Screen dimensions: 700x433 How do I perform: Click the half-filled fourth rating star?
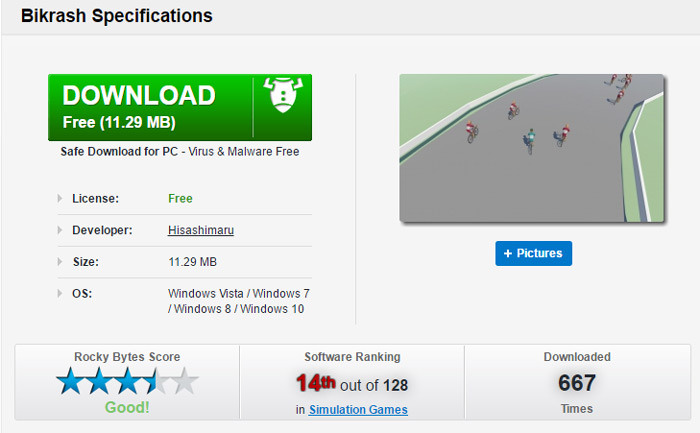pos(156,381)
